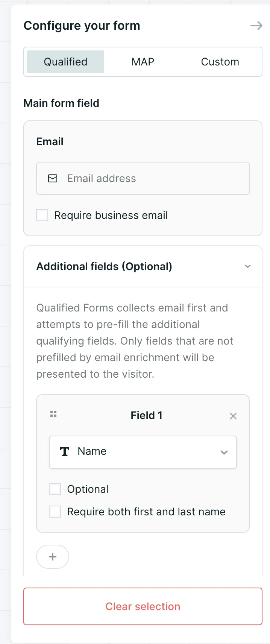Screen dimensions: 270x644
Task: Click the Field 1 title label
Action: (x=146, y=415)
